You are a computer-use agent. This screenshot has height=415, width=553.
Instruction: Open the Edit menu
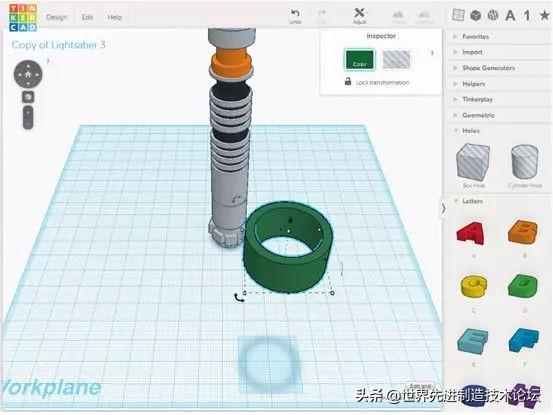[x=87, y=17]
